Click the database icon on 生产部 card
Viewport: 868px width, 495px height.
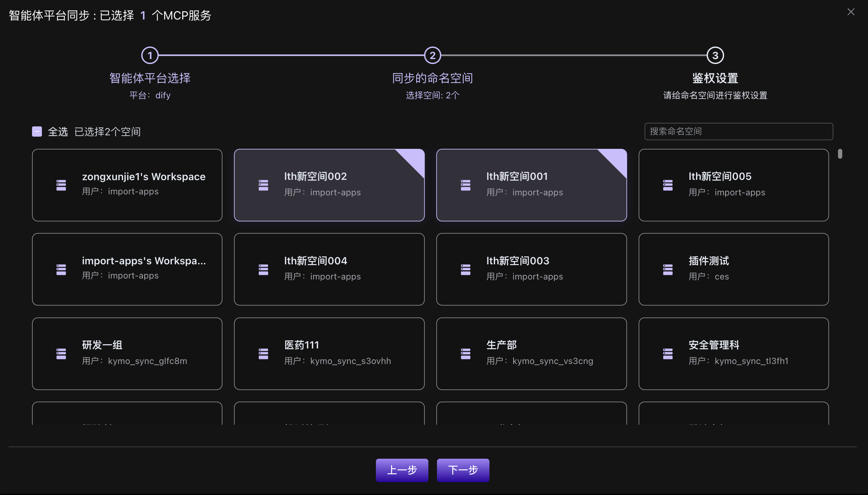click(x=465, y=353)
